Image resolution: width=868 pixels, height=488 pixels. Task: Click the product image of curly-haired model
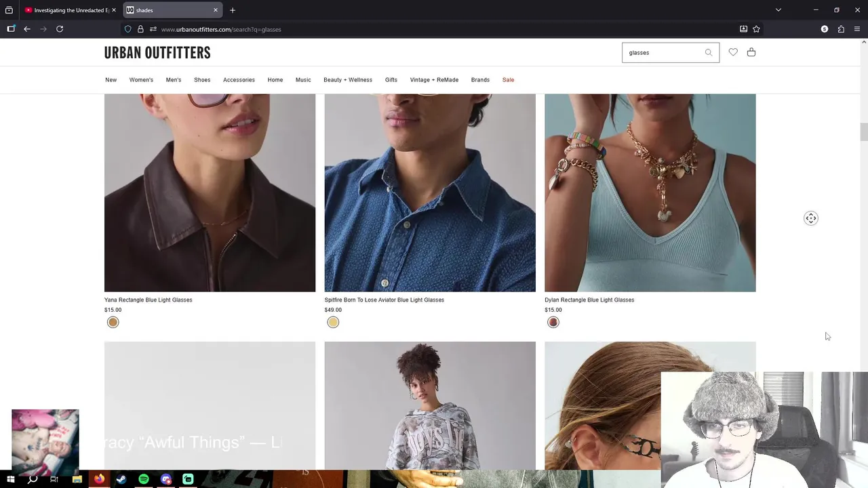pyautogui.click(x=430, y=405)
